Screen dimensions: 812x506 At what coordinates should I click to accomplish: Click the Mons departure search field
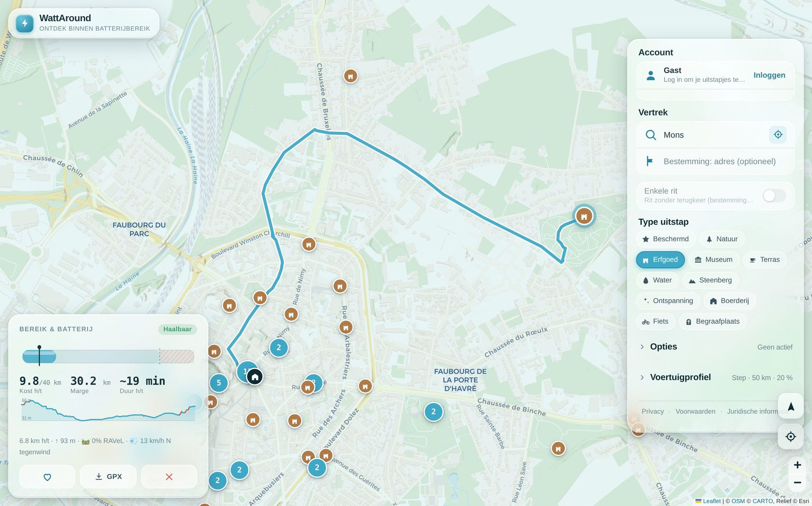[715, 135]
